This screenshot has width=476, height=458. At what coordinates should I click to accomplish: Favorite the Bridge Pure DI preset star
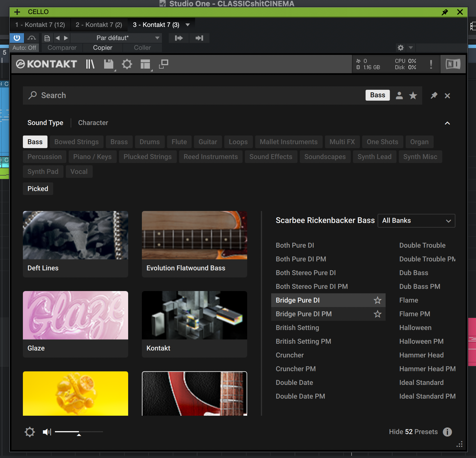(x=378, y=300)
